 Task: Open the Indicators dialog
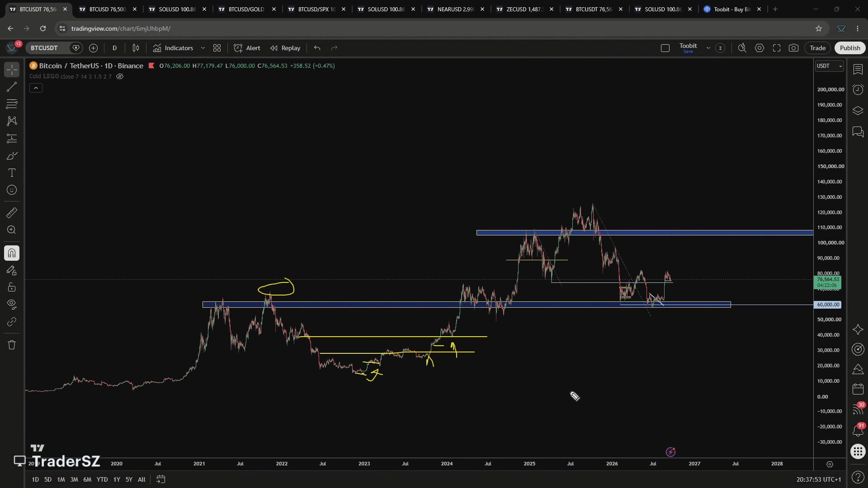pos(173,48)
